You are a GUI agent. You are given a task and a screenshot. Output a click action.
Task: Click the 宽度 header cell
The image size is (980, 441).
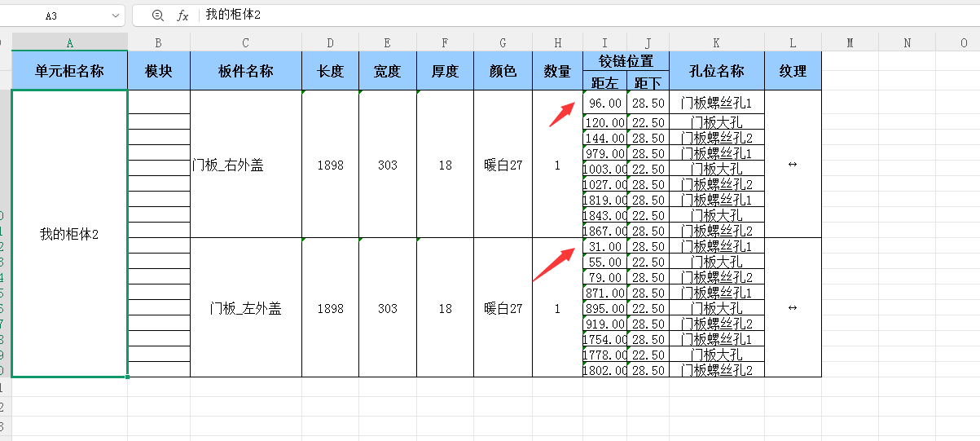(388, 71)
